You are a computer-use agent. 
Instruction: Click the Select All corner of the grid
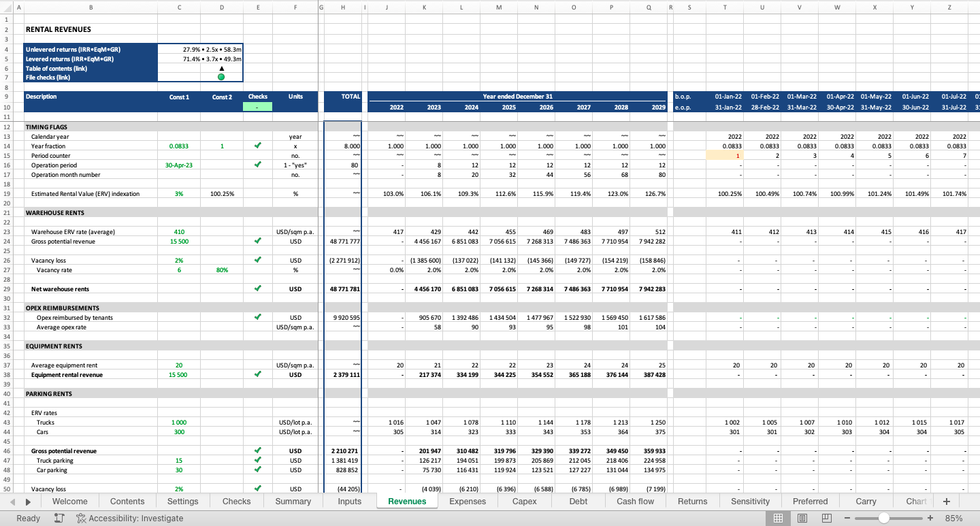click(6, 6)
